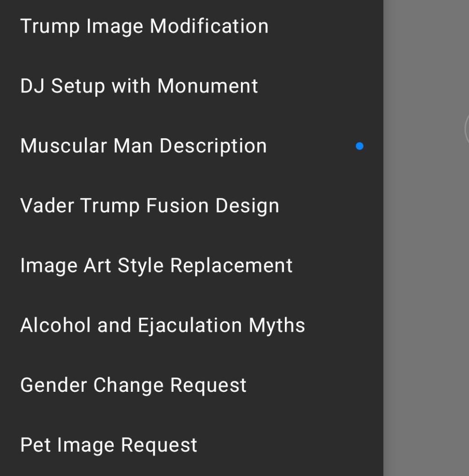469x476 pixels.
Task: Open Vader Trump Fusion Design conversation
Action: 191,206
